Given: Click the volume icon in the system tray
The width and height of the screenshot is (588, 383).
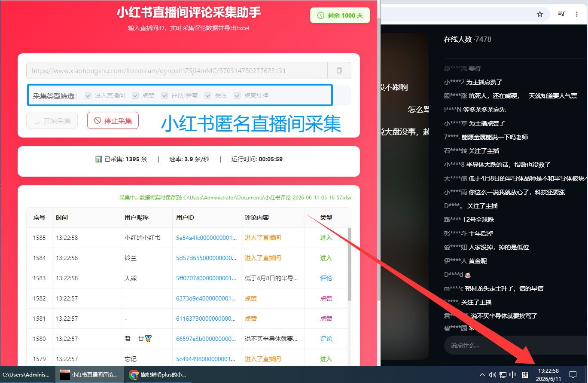Looking at the screenshot, I should 493,375.
